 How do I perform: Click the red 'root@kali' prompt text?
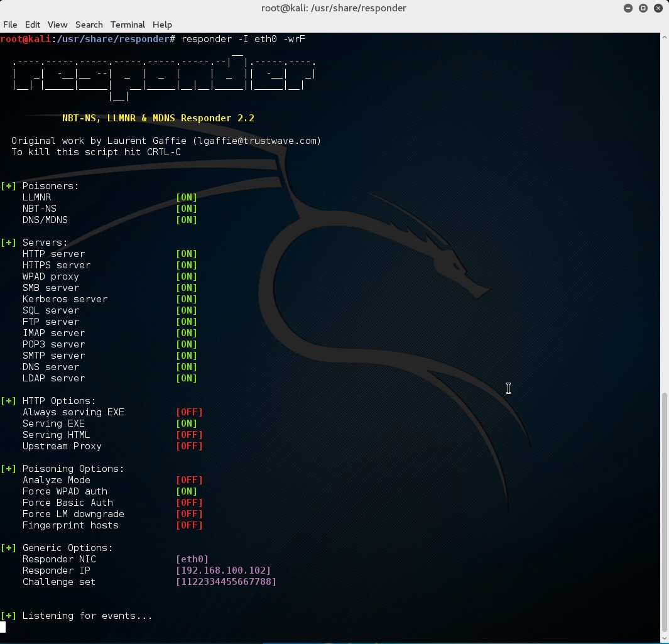[x=26, y=39]
